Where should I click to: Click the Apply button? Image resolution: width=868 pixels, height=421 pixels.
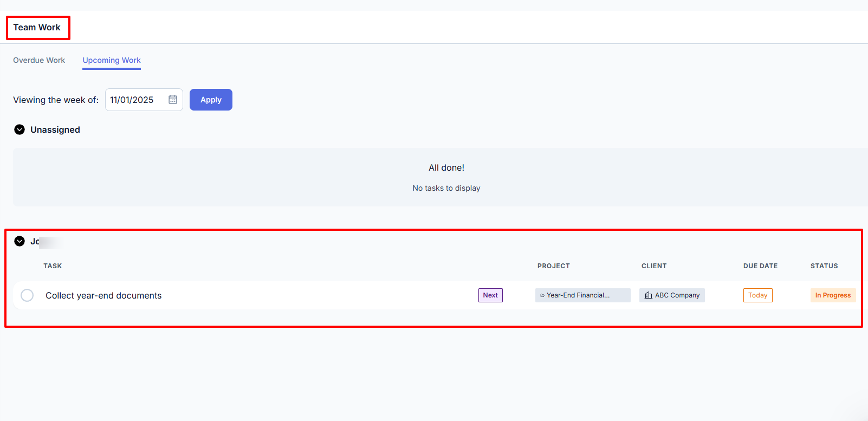click(211, 100)
